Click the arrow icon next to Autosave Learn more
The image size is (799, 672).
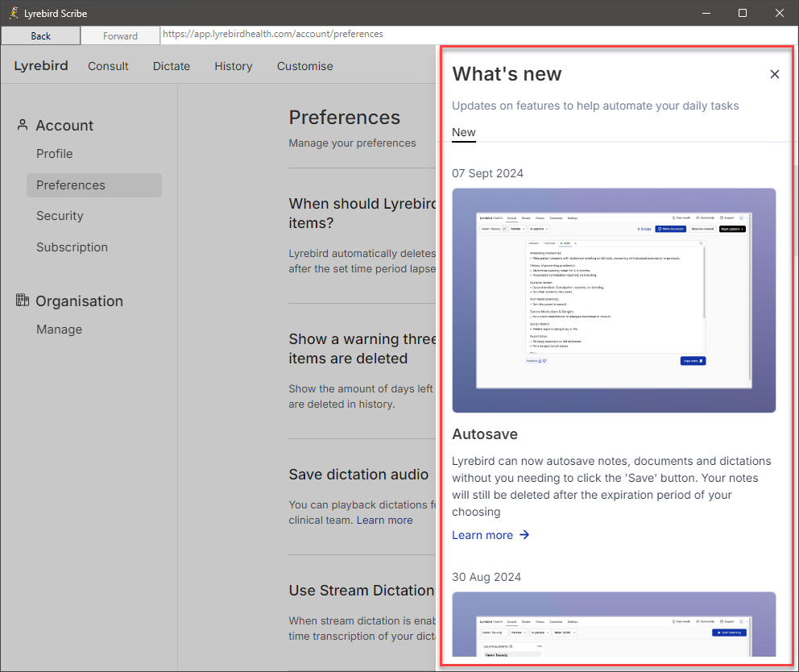[524, 535]
